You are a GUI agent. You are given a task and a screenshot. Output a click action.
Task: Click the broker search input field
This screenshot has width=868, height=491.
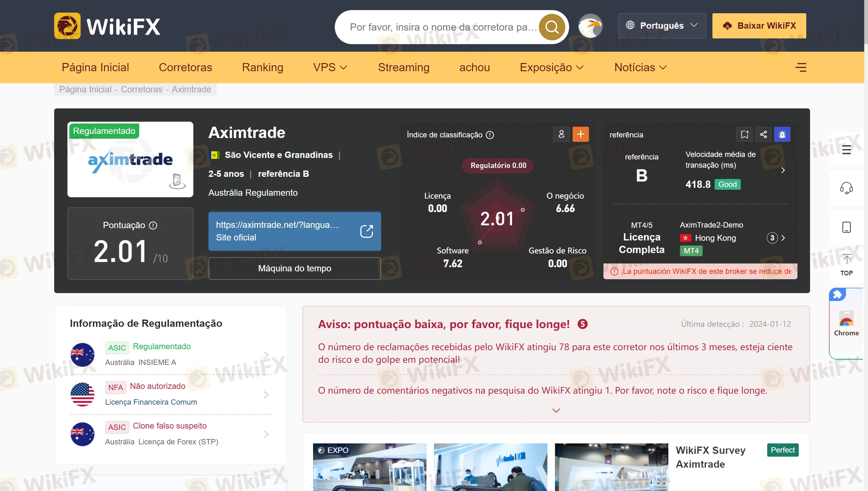click(442, 27)
